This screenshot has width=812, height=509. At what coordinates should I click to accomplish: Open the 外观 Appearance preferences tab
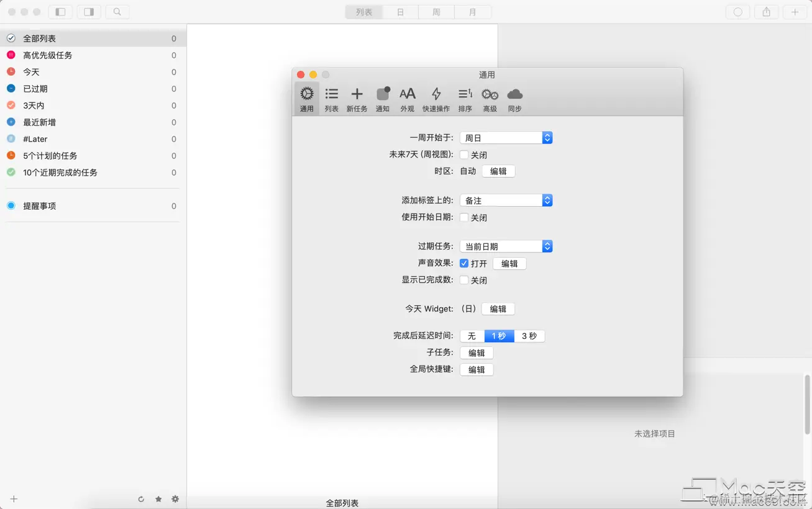click(408, 99)
